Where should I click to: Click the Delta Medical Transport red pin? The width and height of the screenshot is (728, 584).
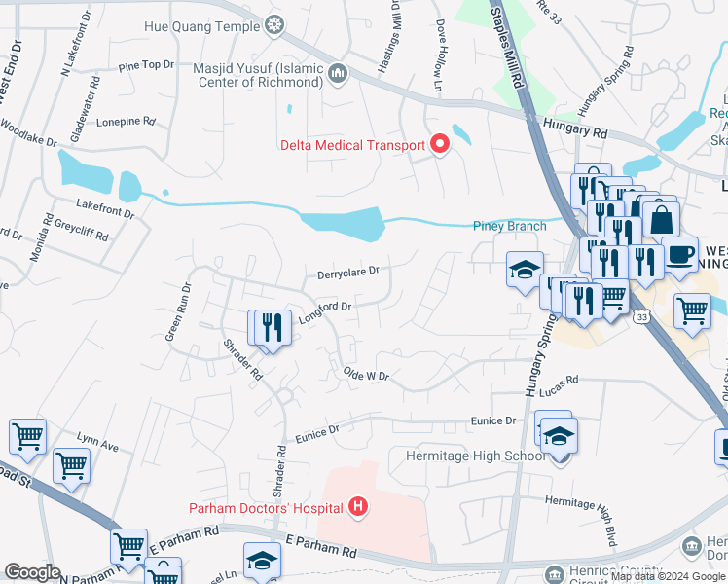(439, 144)
